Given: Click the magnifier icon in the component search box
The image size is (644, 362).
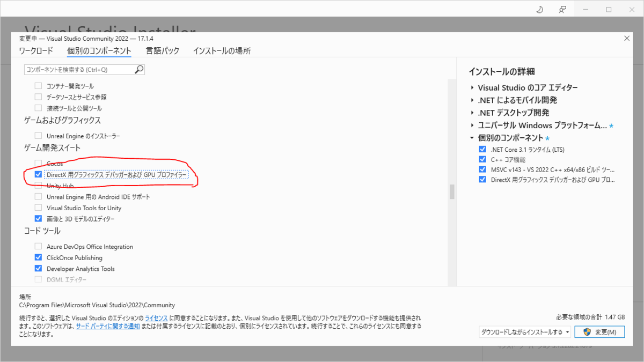Looking at the screenshot, I should point(139,69).
